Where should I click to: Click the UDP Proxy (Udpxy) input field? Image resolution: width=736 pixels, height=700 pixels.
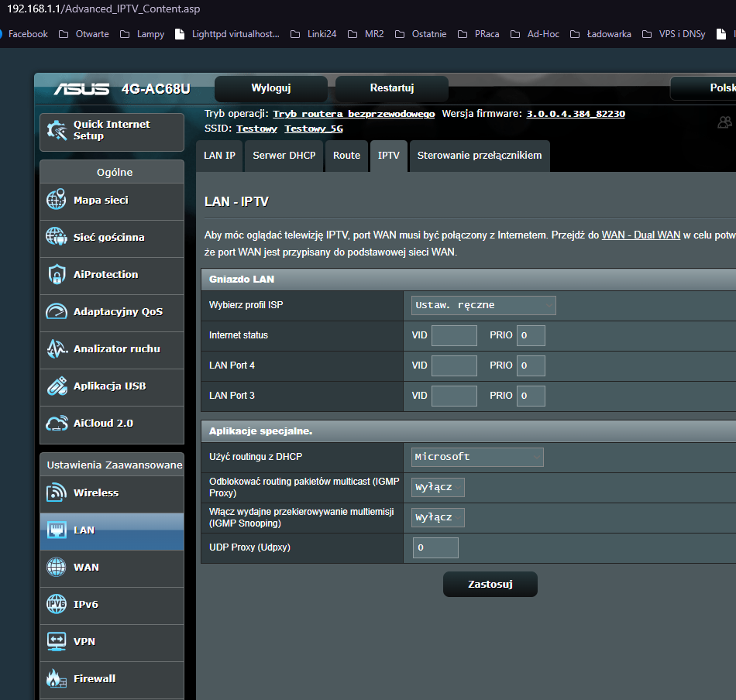tap(435, 548)
